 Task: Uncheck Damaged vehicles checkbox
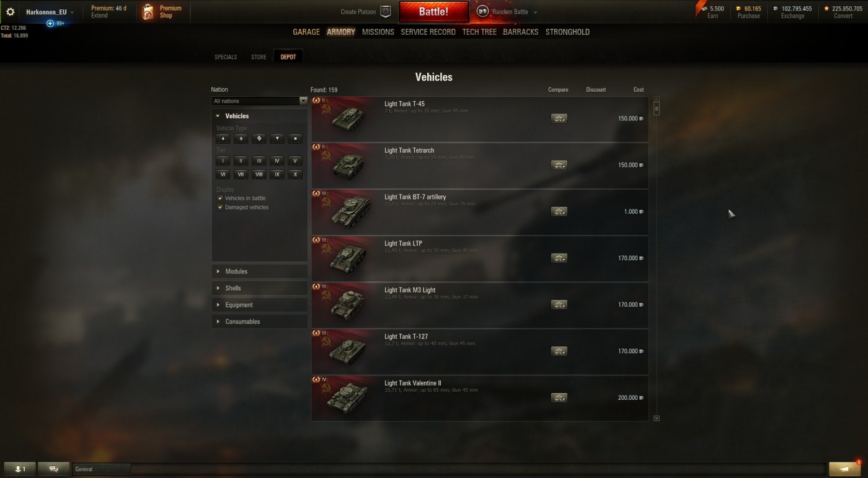pos(220,207)
